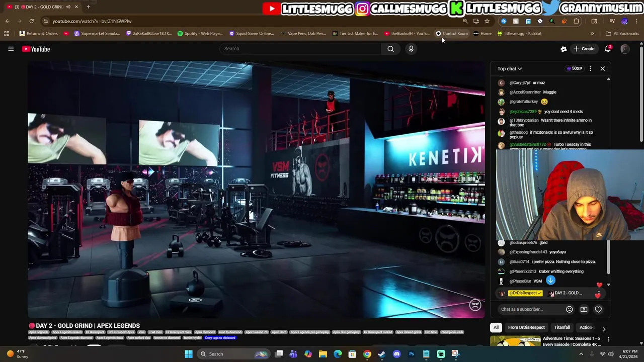Image resolution: width=644 pixels, height=362 pixels.
Task: Open the All Bookmarks folder
Action: 622,34
